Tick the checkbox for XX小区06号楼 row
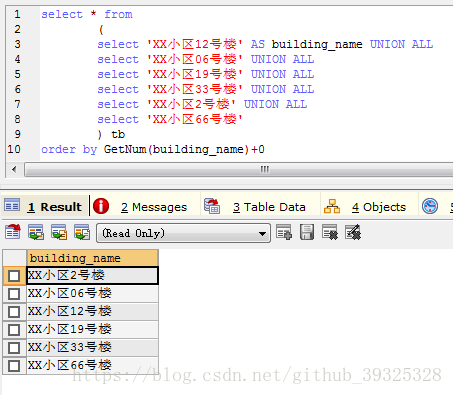 pyautogui.click(x=14, y=294)
